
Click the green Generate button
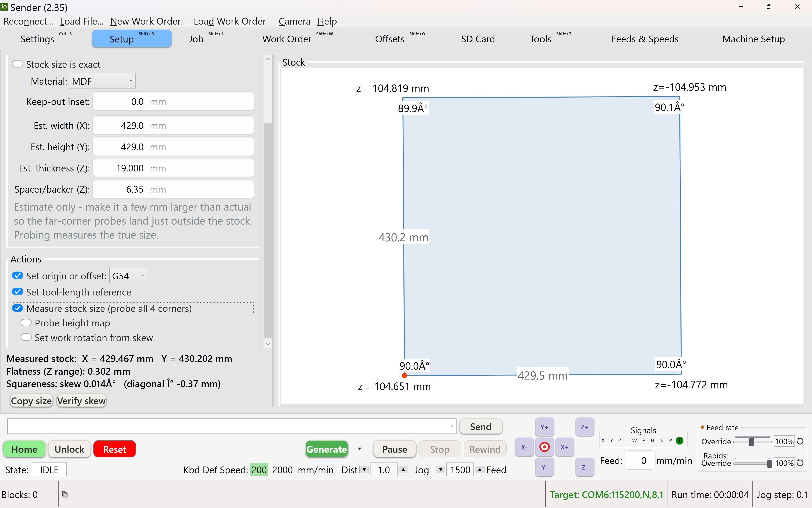click(326, 449)
